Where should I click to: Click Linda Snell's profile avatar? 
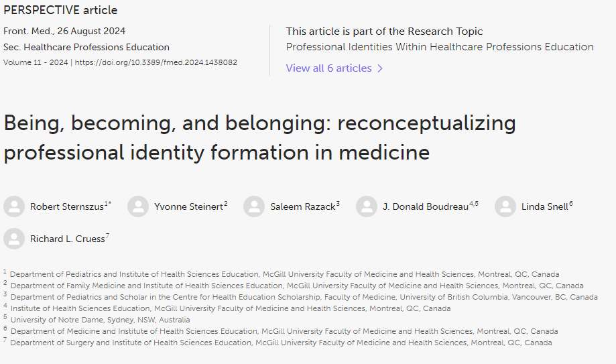[x=505, y=206]
